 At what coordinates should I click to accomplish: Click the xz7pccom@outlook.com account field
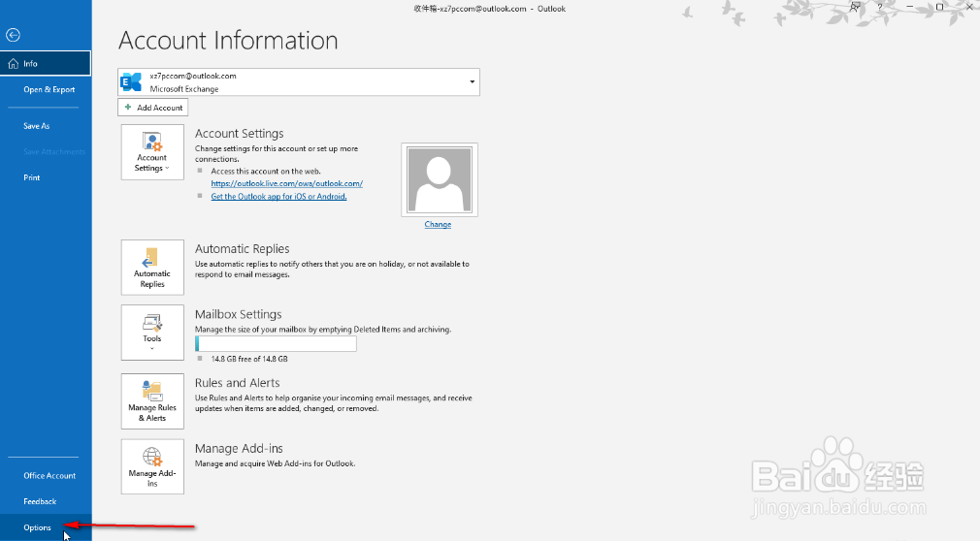click(299, 81)
